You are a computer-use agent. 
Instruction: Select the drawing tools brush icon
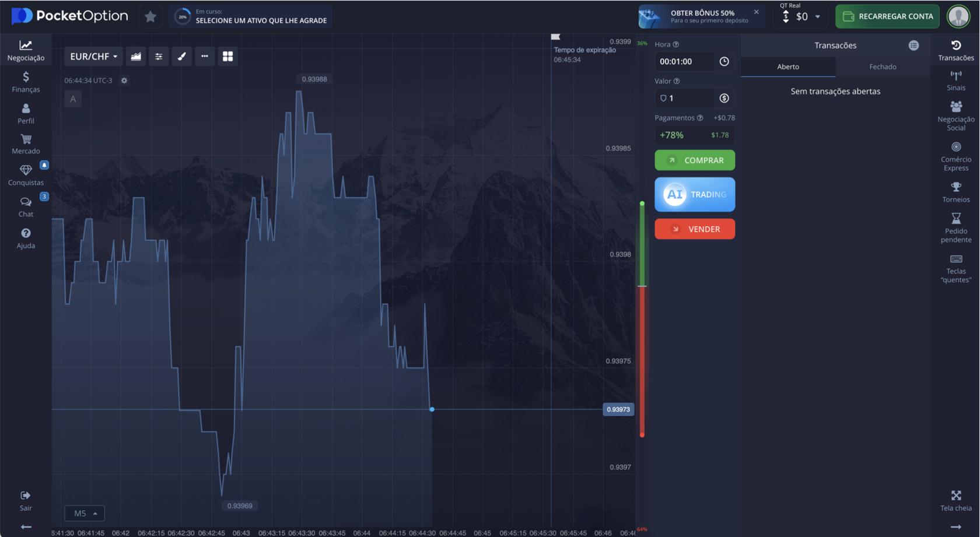181,57
